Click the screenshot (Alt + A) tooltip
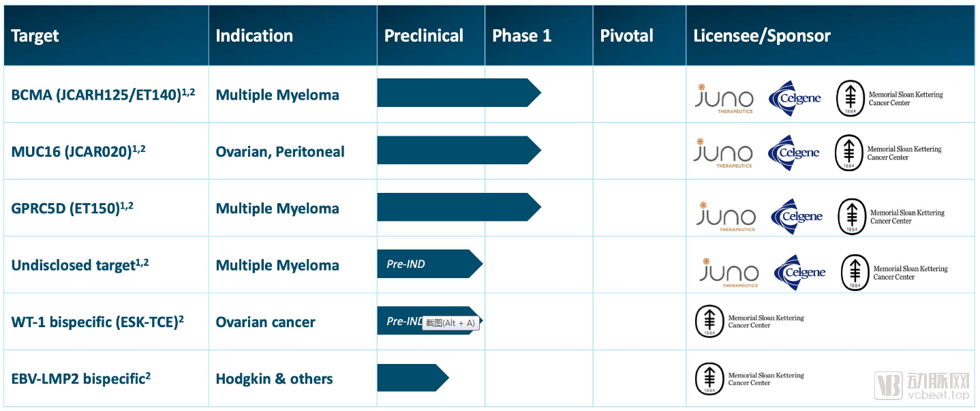The width and height of the screenshot is (980, 411). tap(450, 323)
